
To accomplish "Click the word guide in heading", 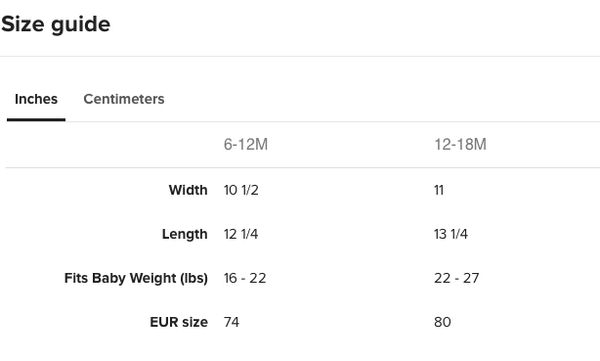I will coord(81,25).
